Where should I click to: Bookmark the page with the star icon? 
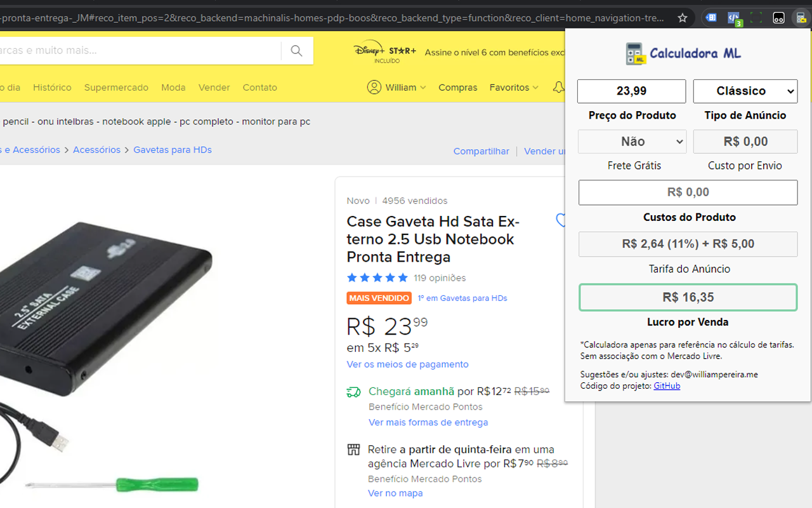click(682, 18)
